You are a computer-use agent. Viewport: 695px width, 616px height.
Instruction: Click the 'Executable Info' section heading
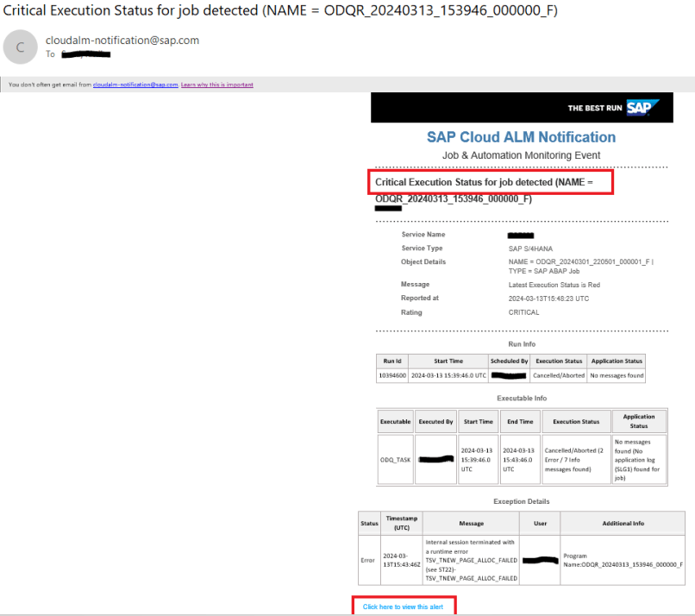click(x=522, y=399)
